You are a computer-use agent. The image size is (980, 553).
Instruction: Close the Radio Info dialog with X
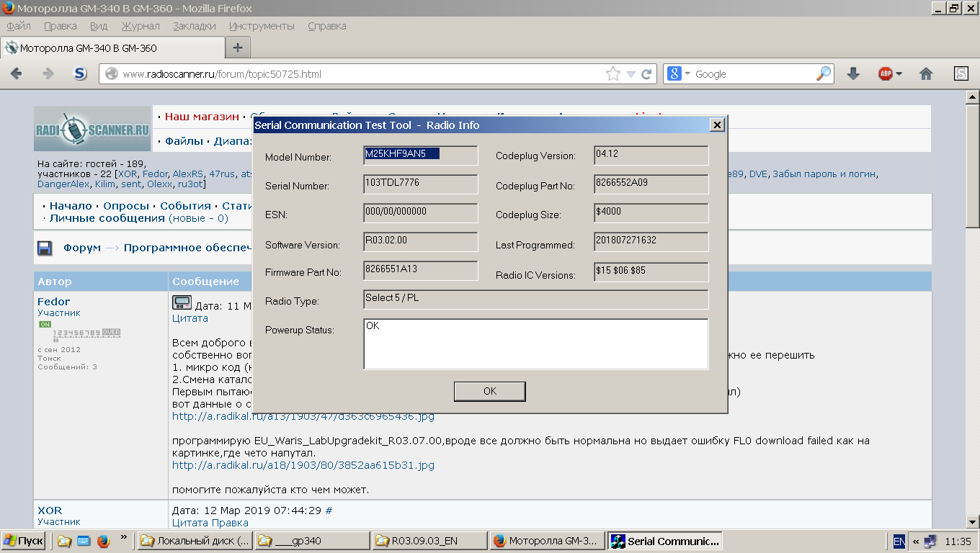point(717,125)
